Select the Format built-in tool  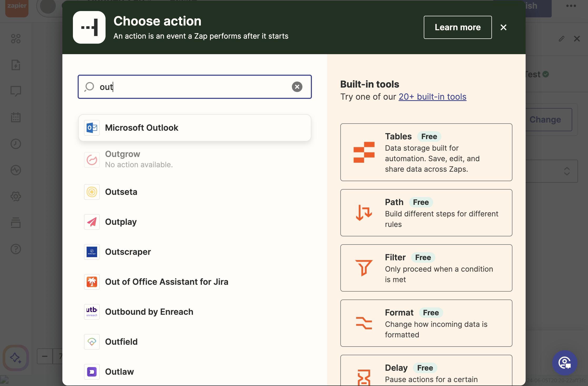[x=426, y=323]
